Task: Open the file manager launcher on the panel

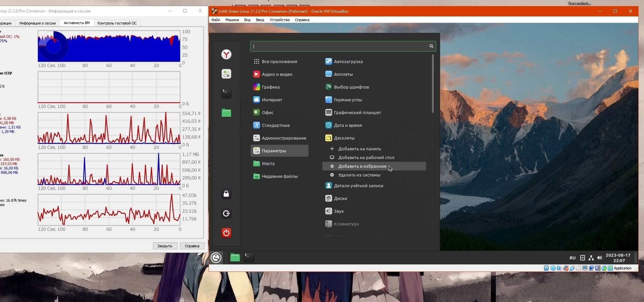Action: coord(235,257)
